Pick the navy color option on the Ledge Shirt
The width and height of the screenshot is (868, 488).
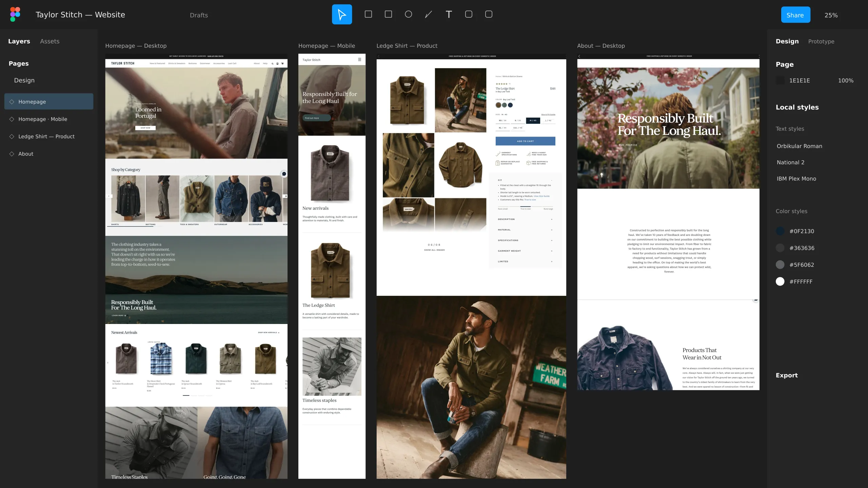pos(510,105)
